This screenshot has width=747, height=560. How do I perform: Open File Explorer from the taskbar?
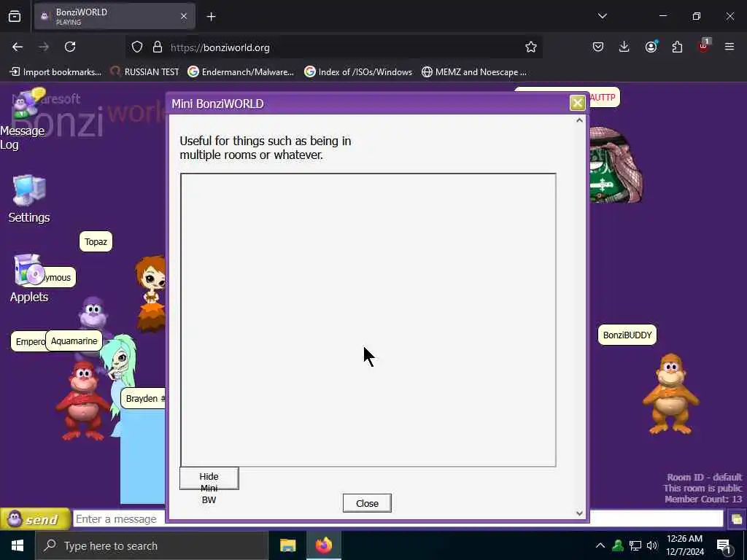coord(287,545)
